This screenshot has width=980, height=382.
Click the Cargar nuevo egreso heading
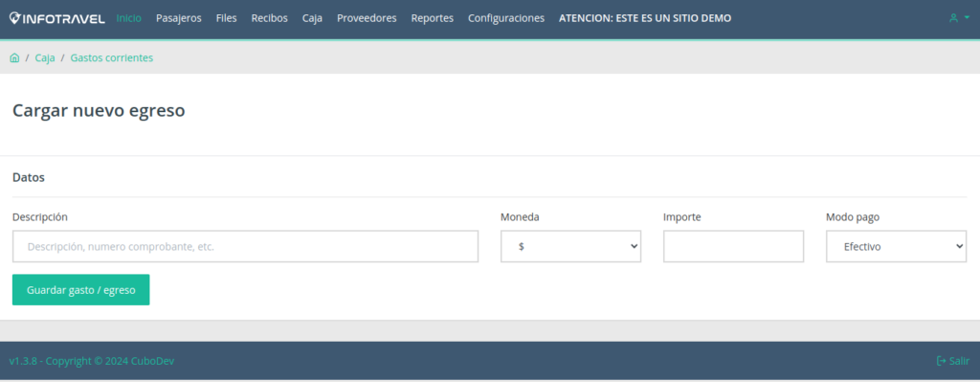click(x=99, y=111)
